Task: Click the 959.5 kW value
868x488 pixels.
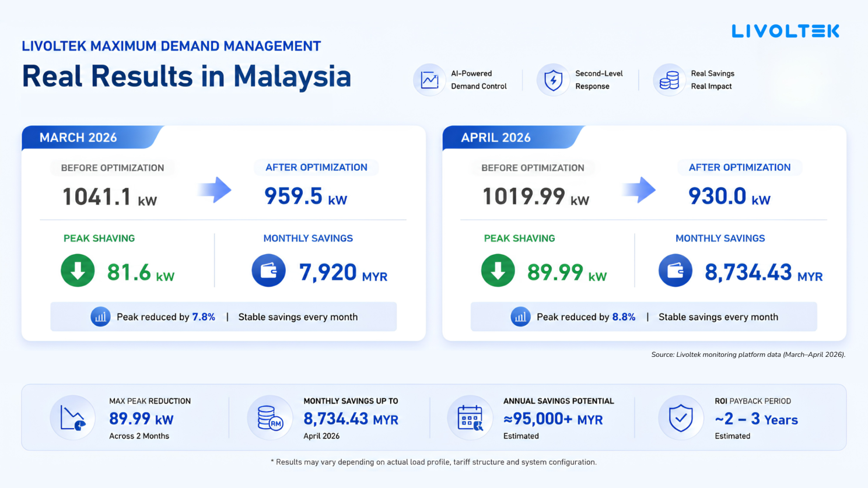Action: [306, 196]
